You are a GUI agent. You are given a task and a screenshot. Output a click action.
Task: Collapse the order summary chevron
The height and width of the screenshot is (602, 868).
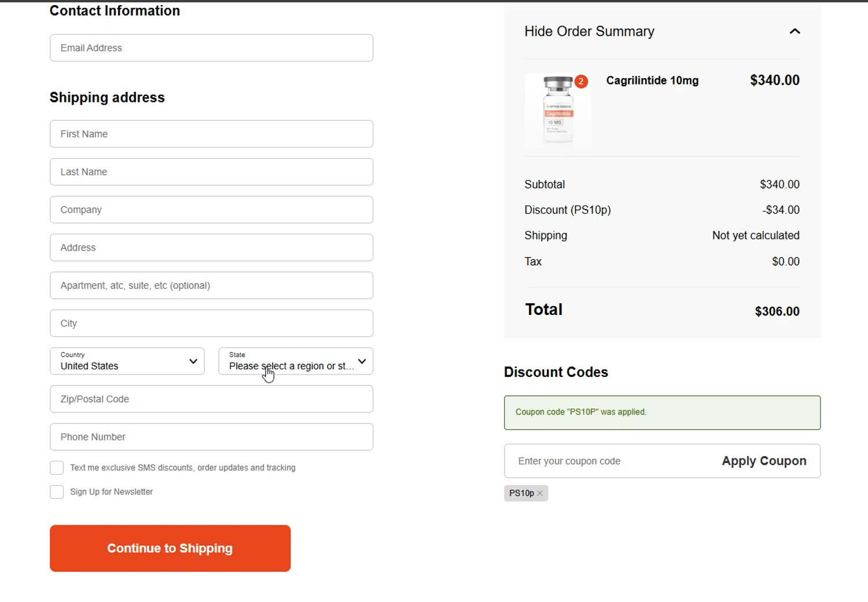[795, 31]
